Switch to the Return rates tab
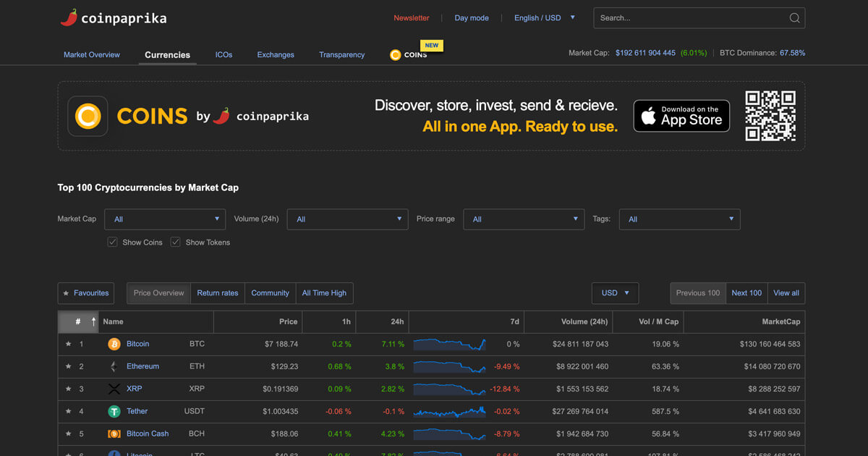This screenshot has width=868, height=456. point(218,293)
